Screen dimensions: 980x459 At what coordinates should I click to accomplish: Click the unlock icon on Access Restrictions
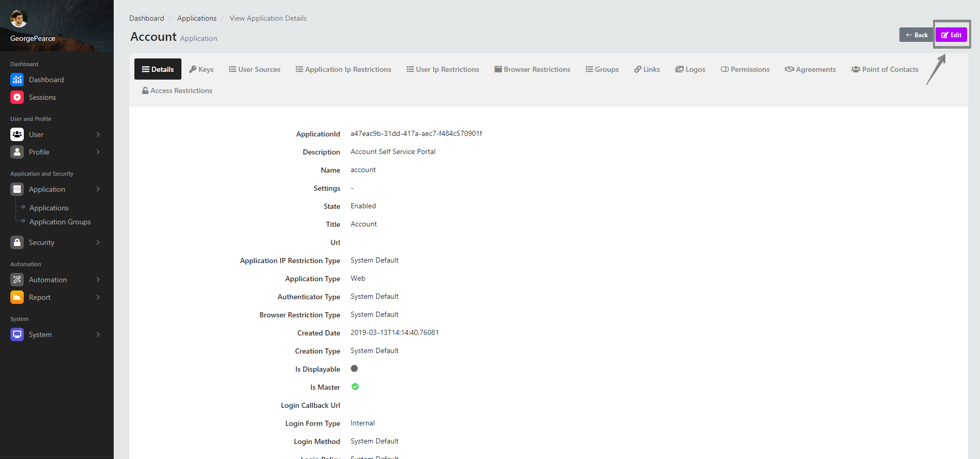pyautogui.click(x=145, y=90)
